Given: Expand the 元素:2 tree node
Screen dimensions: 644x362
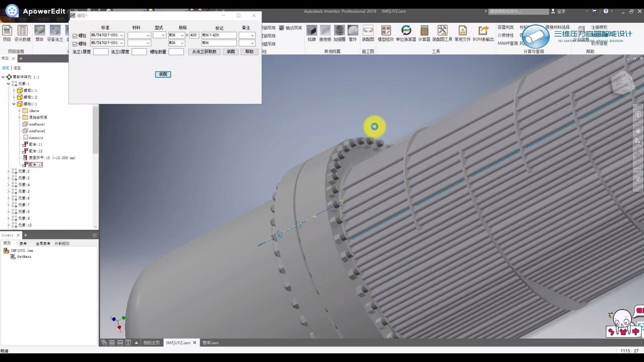Looking at the screenshot, I should click(8, 171).
